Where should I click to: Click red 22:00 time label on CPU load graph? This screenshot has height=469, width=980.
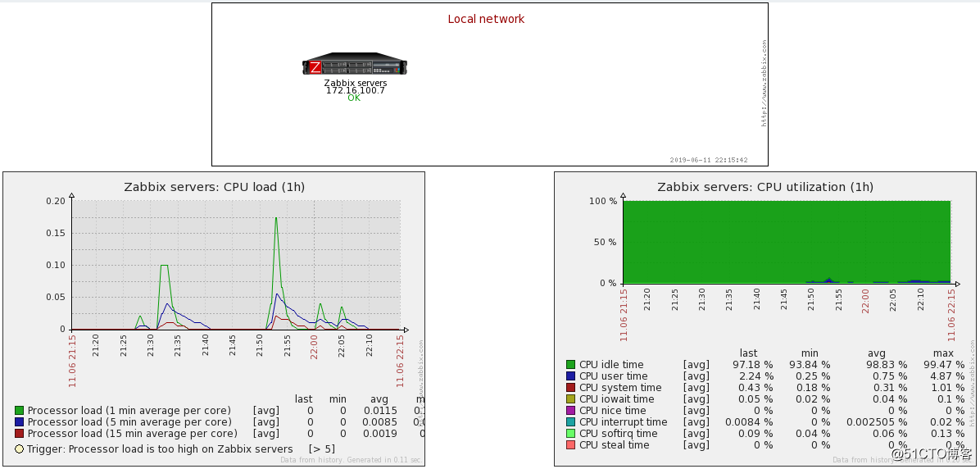click(315, 347)
